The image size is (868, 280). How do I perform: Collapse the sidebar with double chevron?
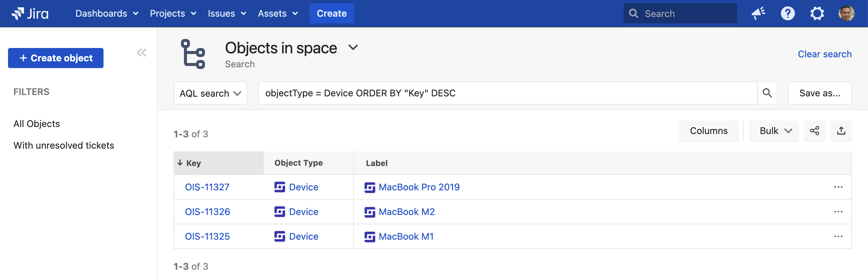point(142,53)
